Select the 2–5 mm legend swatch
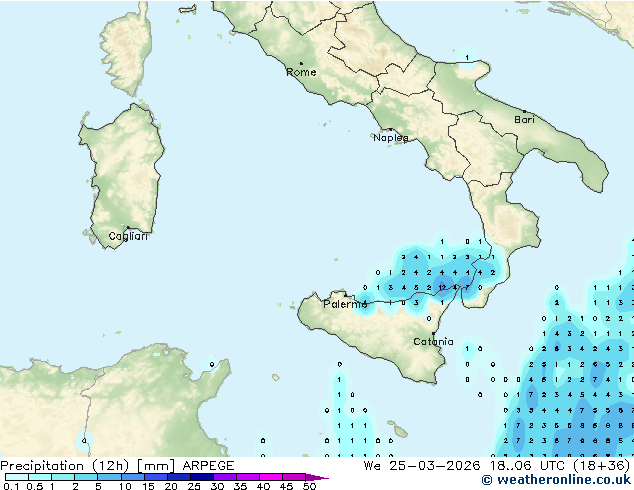 click(x=86, y=477)
